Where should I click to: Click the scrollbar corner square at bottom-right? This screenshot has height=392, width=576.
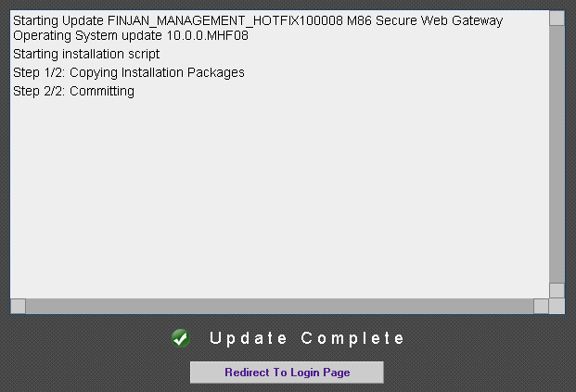pos(557,306)
